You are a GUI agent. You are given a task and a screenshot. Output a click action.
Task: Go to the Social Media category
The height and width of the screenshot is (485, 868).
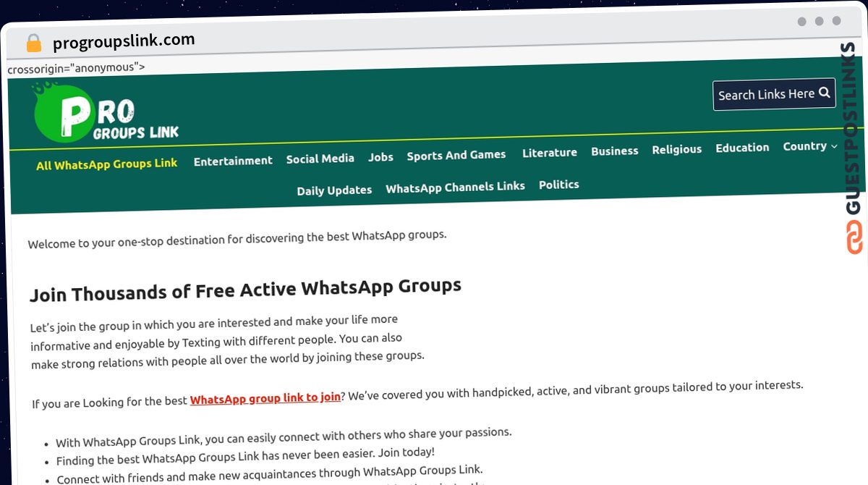pos(320,159)
